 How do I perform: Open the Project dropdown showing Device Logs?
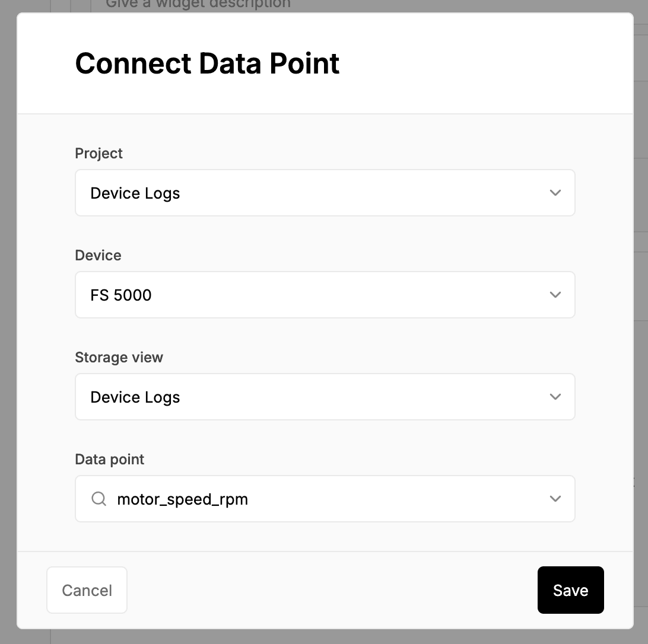tap(325, 193)
